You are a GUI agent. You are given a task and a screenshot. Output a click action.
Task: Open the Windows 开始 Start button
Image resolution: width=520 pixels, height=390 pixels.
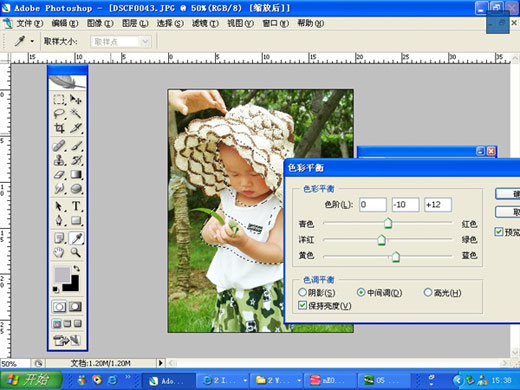point(31,380)
